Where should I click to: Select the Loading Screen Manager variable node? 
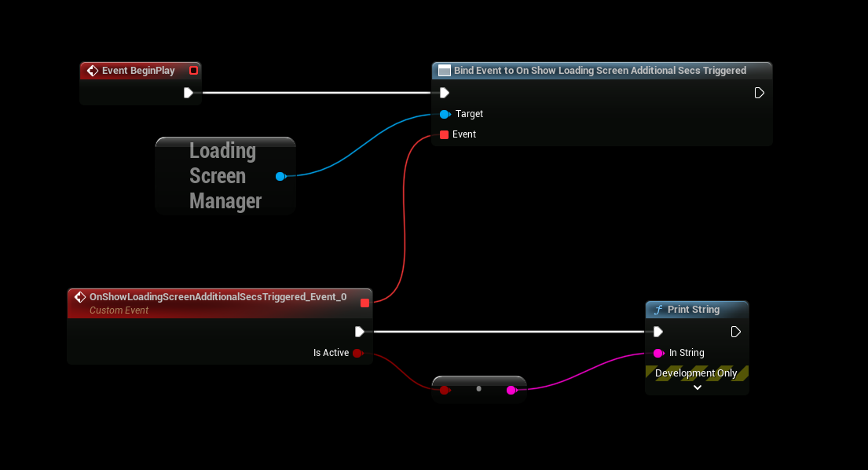(x=224, y=176)
